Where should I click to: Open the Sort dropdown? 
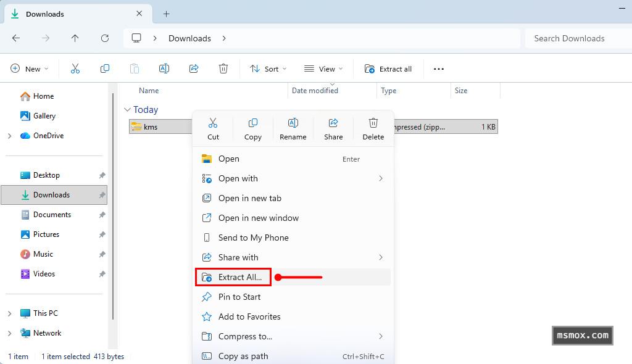pyautogui.click(x=268, y=69)
